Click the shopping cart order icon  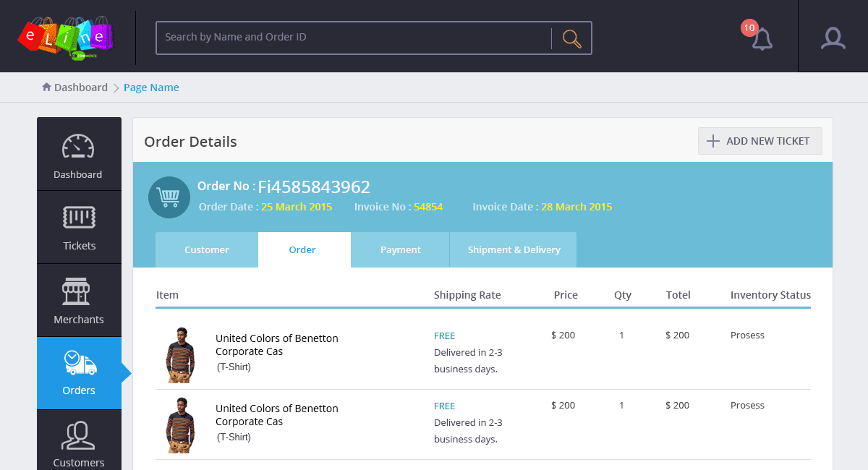click(169, 197)
